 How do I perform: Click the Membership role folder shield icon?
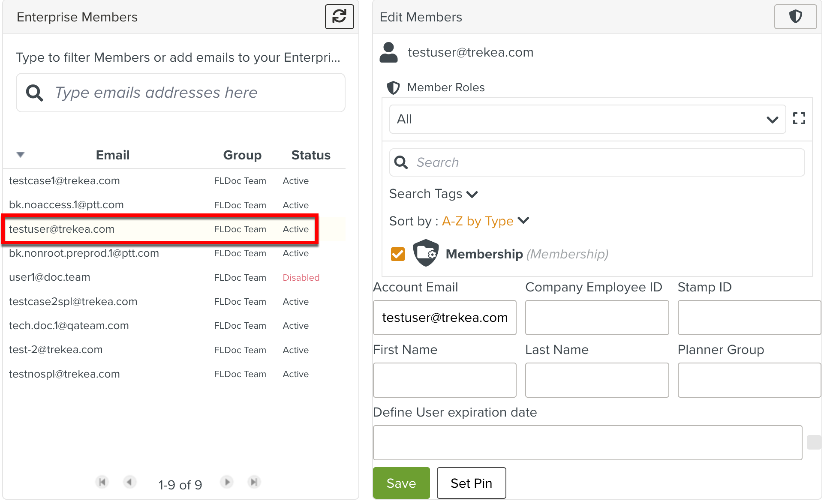[425, 253]
